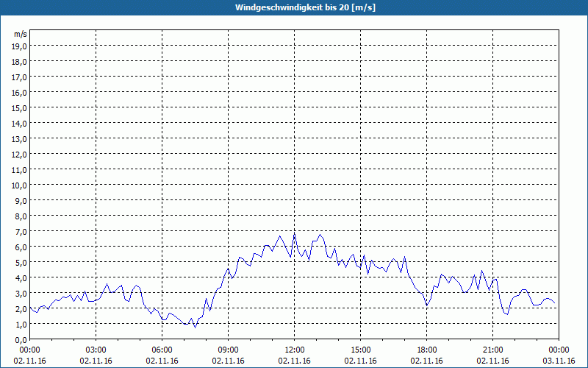Select the 19,0 y-axis label
This screenshot has height=368, width=588.
(x=20, y=46)
